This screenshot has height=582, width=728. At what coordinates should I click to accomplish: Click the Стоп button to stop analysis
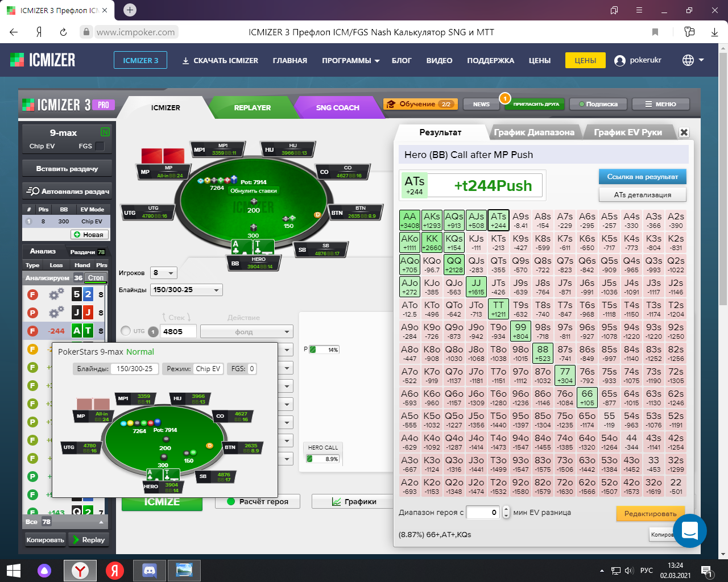click(96, 278)
